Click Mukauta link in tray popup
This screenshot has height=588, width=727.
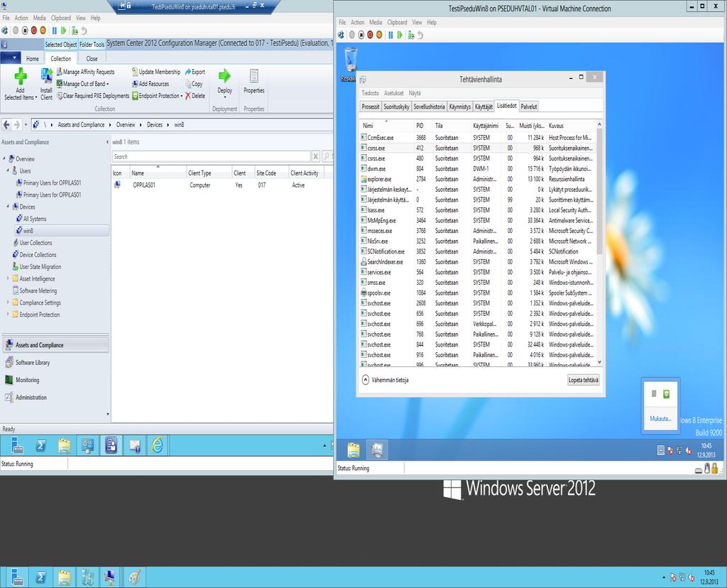660,419
